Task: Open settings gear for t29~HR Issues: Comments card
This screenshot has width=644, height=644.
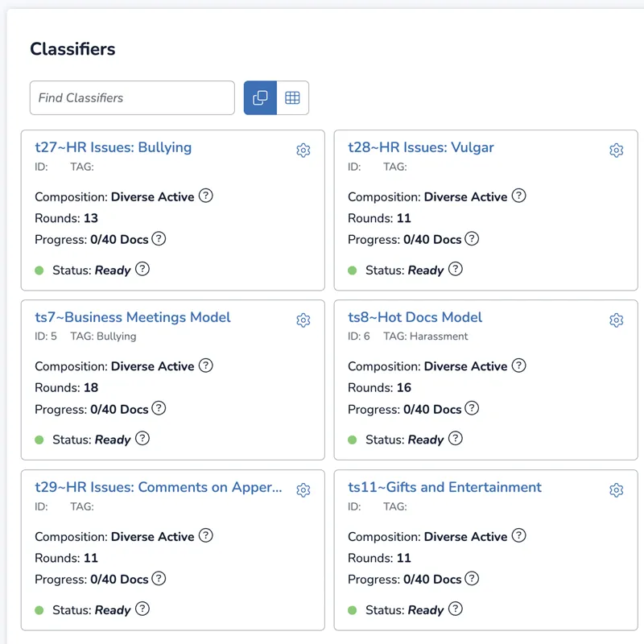Action: [303, 490]
